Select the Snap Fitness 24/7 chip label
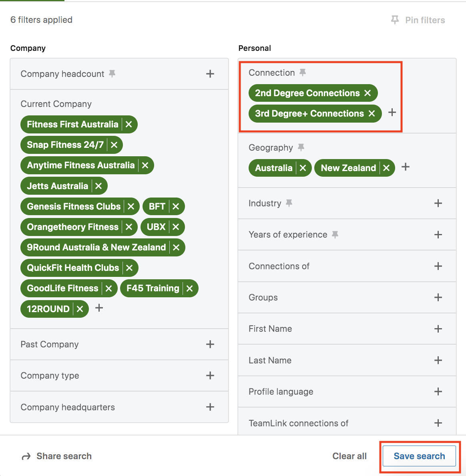Viewport: 466px width, 476px height. click(x=65, y=145)
